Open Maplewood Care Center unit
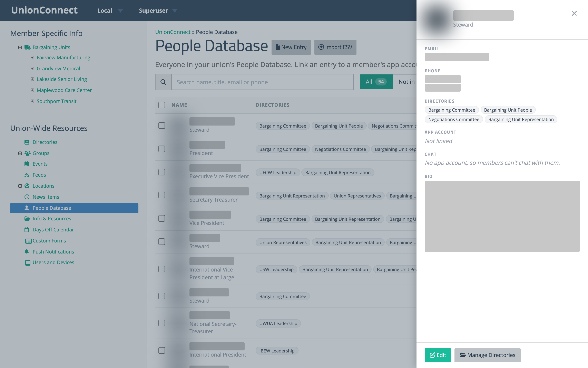 point(64,90)
